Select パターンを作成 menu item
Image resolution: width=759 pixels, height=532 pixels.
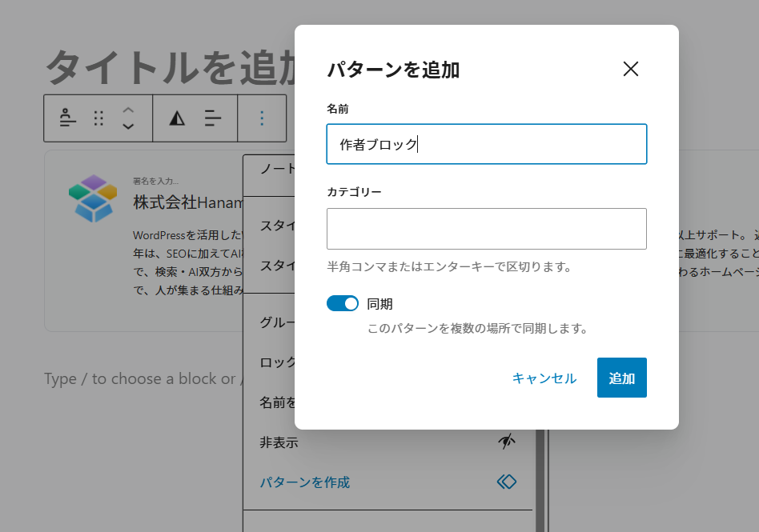tap(305, 482)
